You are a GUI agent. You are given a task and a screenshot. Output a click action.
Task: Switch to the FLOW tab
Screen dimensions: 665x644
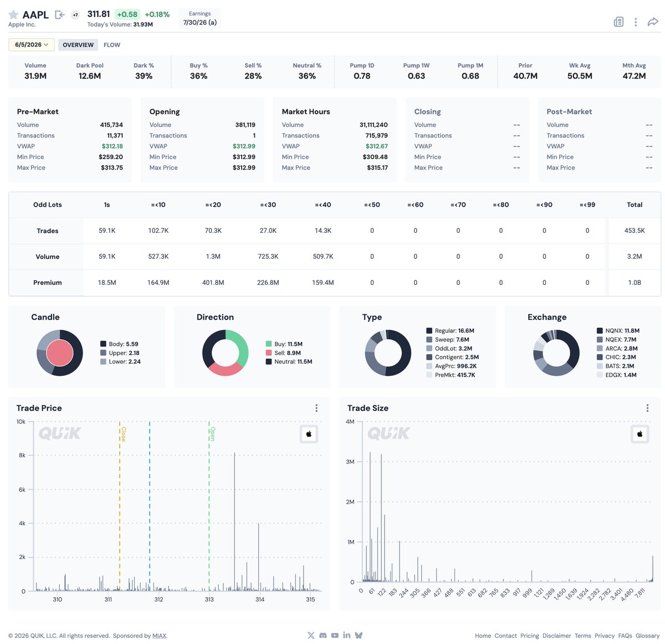pos(112,45)
